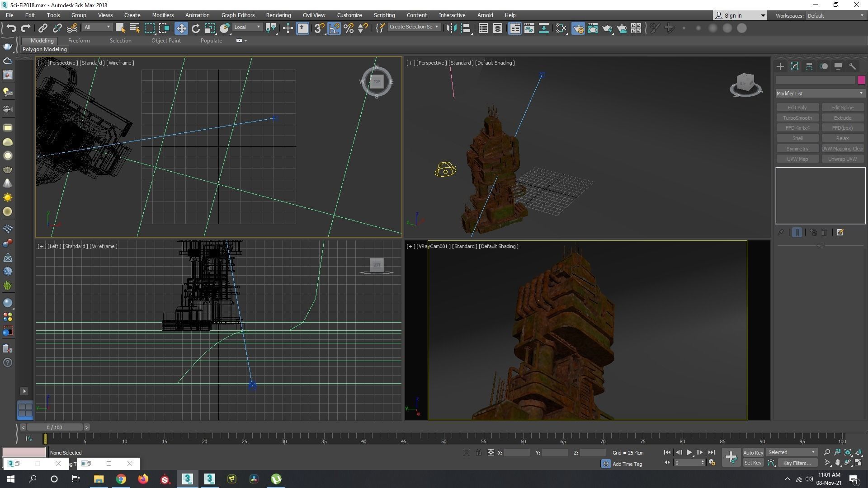The height and width of the screenshot is (488, 868).
Task: Click the object name input field
Action: tap(815, 80)
